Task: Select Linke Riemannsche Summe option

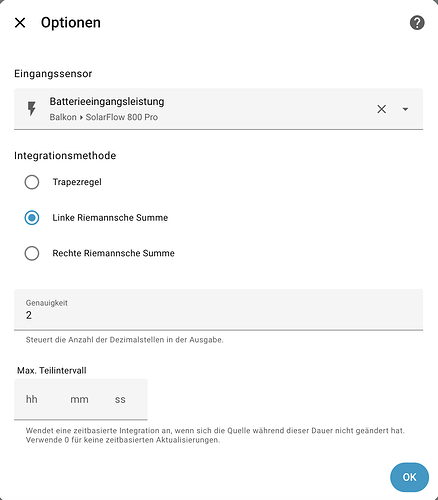Action: pos(32,218)
